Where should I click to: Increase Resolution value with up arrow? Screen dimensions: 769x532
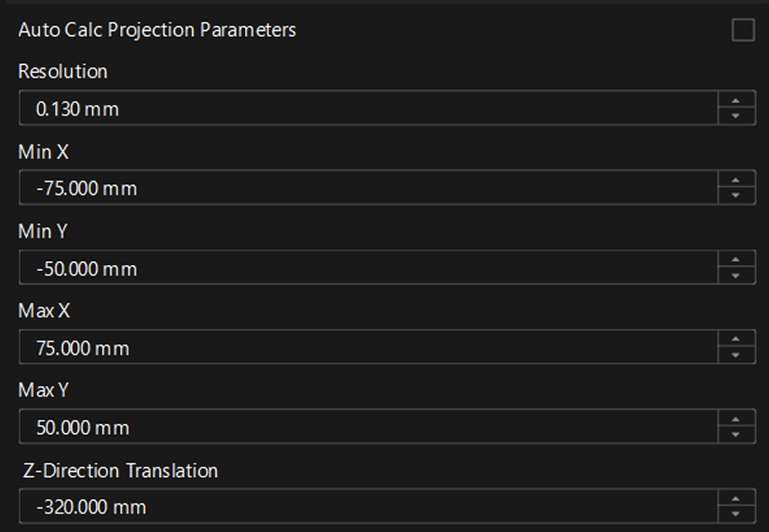736,100
